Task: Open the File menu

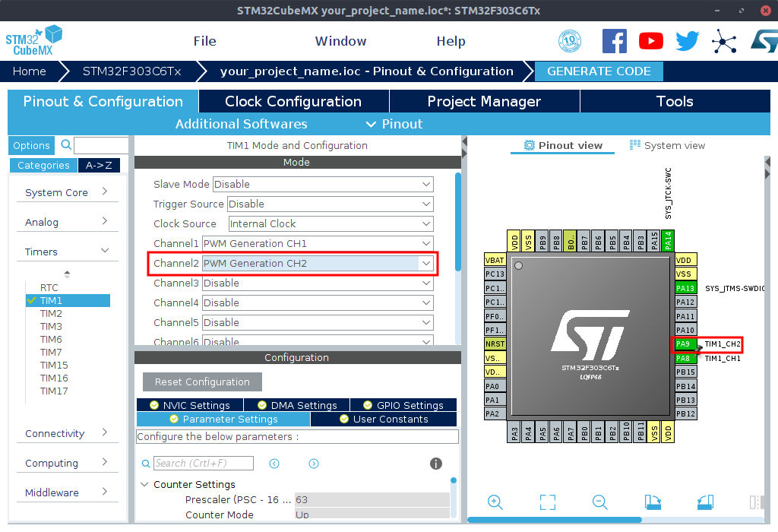Action: point(204,41)
